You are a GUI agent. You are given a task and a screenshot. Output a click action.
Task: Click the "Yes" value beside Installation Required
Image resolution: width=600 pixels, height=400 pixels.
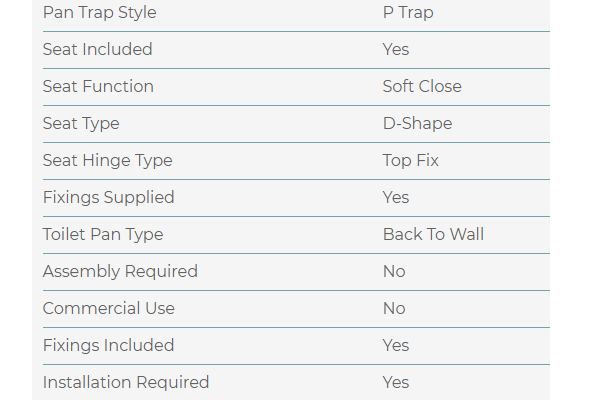click(396, 382)
